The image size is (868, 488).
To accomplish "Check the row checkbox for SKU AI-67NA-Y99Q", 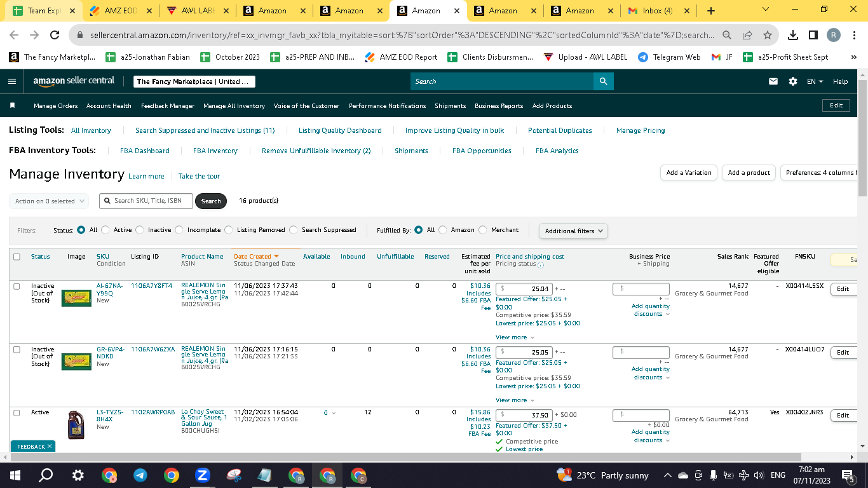I will point(17,286).
